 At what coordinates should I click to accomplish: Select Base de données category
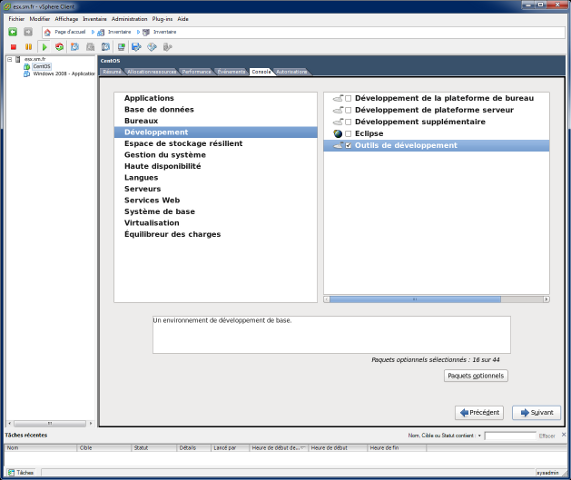[x=159, y=109]
